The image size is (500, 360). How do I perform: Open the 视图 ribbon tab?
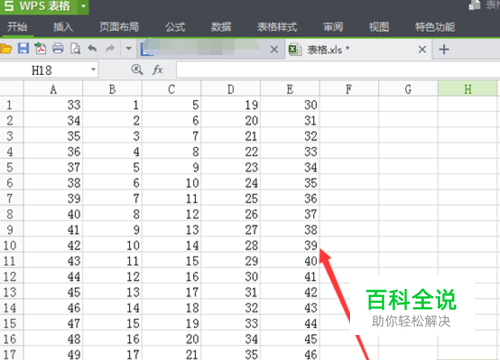point(379,27)
